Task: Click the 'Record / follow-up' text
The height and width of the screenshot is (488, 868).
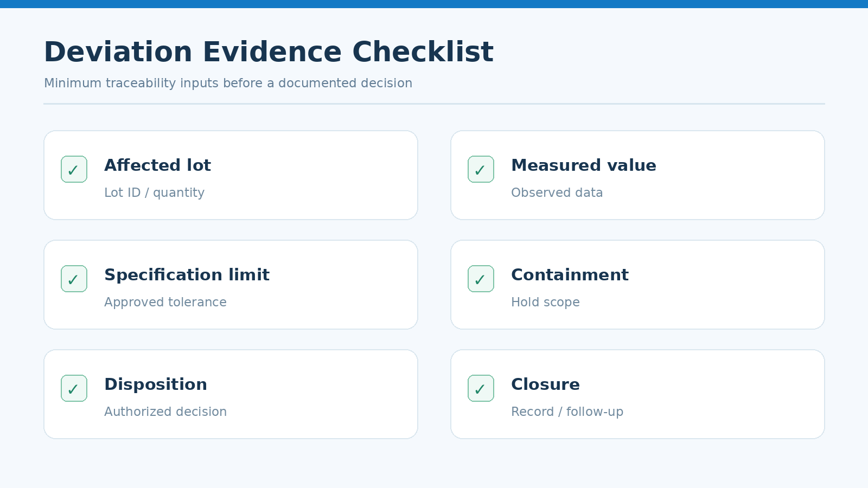Action: (567, 412)
